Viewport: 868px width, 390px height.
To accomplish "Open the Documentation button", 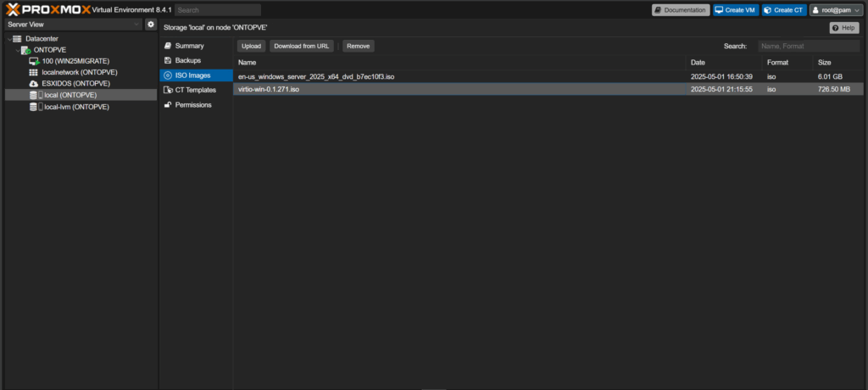I will pos(681,10).
